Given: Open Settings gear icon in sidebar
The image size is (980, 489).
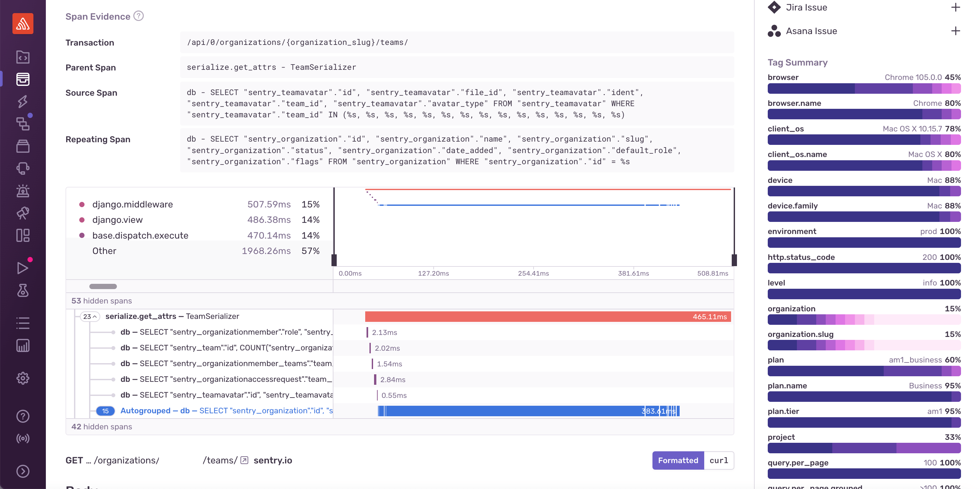Looking at the screenshot, I should tap(23, 378).
